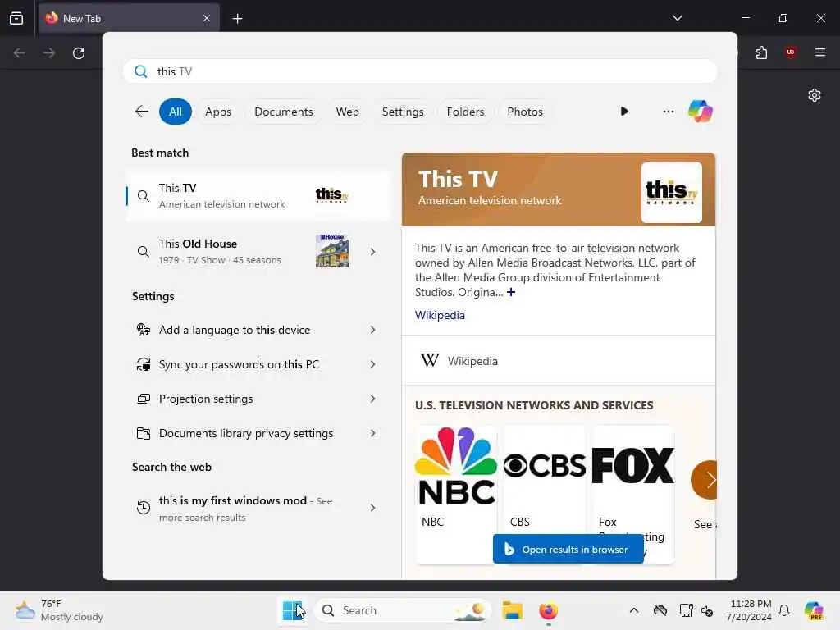Image resolution: width=840 pixels, height=630 pixels.
Task: Open the notification bell in taskbar
Action: point(784,610)
